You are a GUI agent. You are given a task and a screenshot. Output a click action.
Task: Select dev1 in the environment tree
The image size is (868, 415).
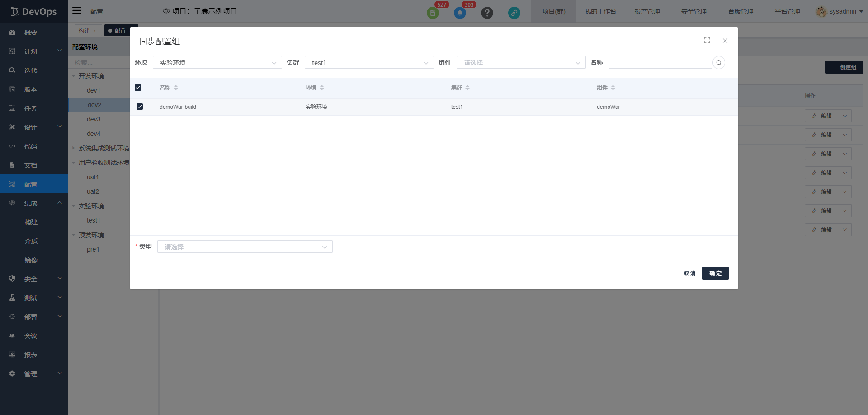(94, 90)
